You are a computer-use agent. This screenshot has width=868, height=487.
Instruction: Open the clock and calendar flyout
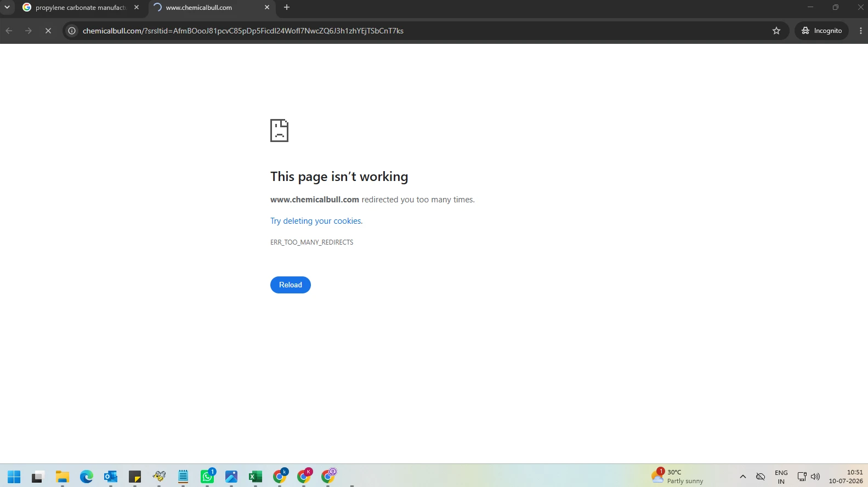(846, 477)
